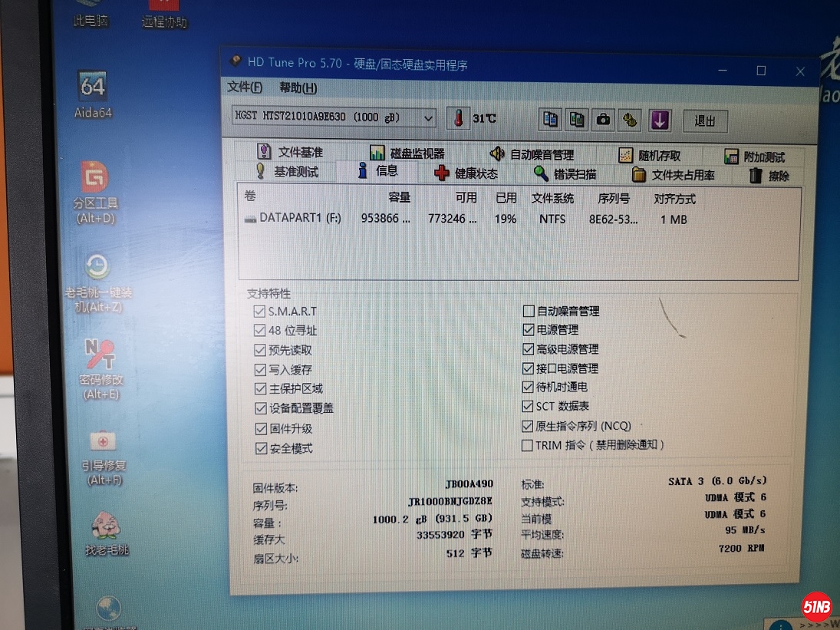Expand the HGST drive selection dropdown
Viewport: 840px width, 630px height.
pyautogui.click(x=428, y=118)
